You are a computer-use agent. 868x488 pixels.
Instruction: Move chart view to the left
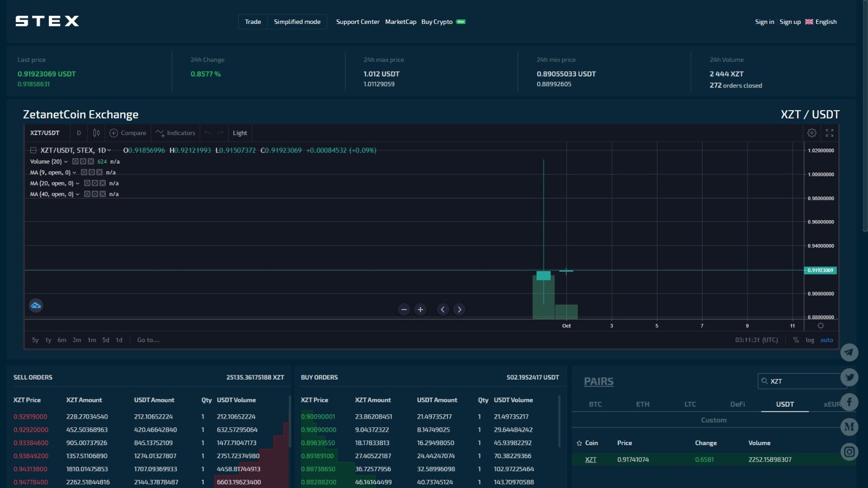[443, 310]
